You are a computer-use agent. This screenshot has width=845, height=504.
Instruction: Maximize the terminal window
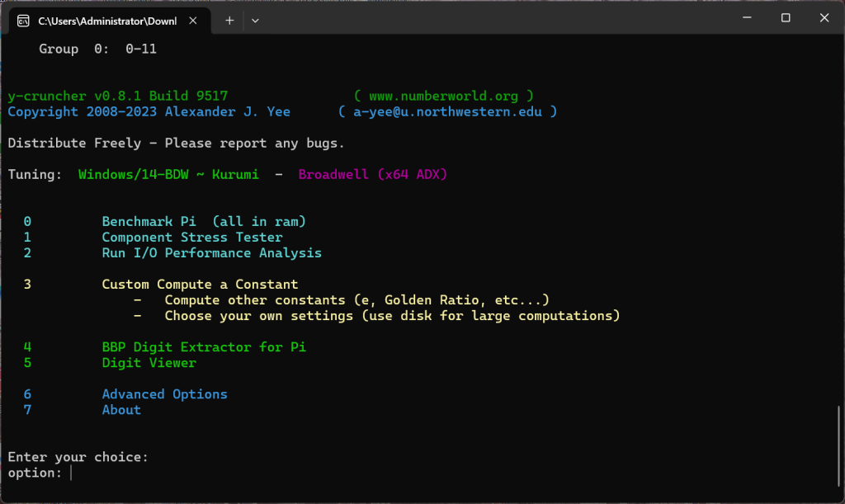tap(786, 18)
